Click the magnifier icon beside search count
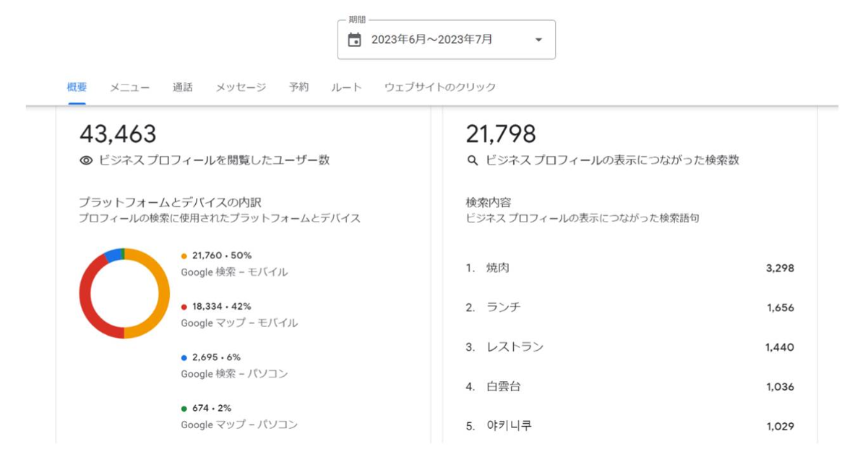868x470 pixels. 473,161
